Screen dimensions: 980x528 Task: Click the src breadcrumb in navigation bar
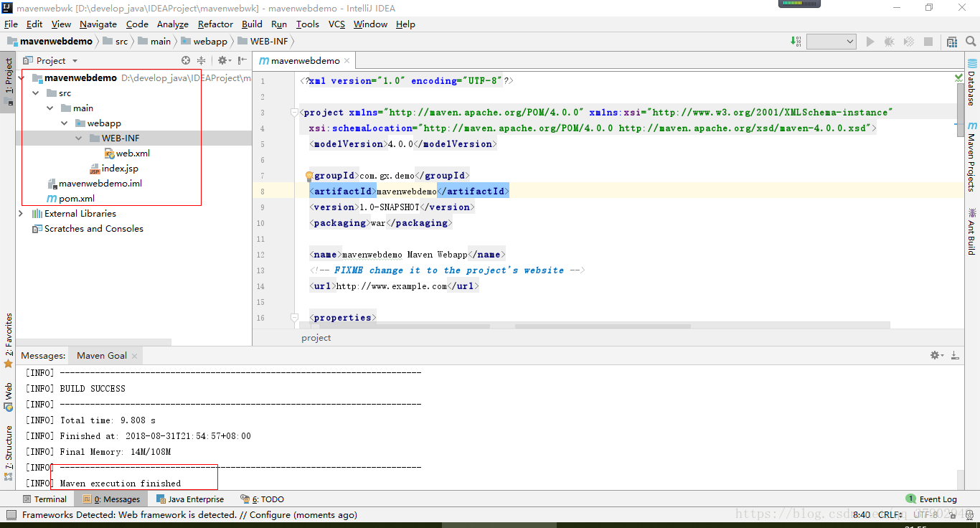pyautogui.click(x=116, y=42)
